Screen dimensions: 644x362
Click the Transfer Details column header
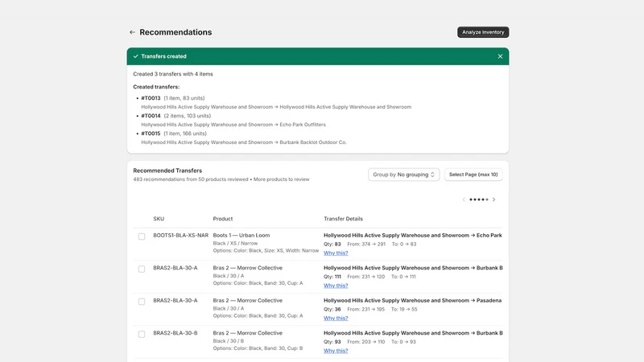click(x=344, y=219)
